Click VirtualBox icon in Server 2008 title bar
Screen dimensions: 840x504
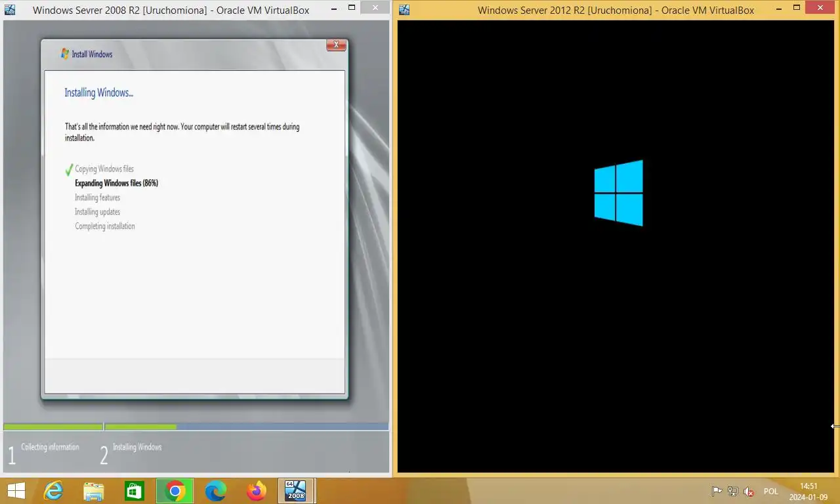10,10
